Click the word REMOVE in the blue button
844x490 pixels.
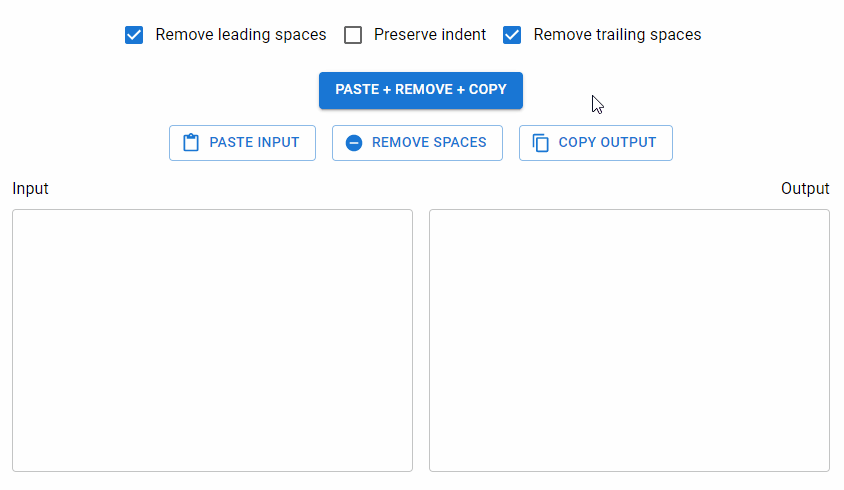pyautogui.click(x=424, y=89)
